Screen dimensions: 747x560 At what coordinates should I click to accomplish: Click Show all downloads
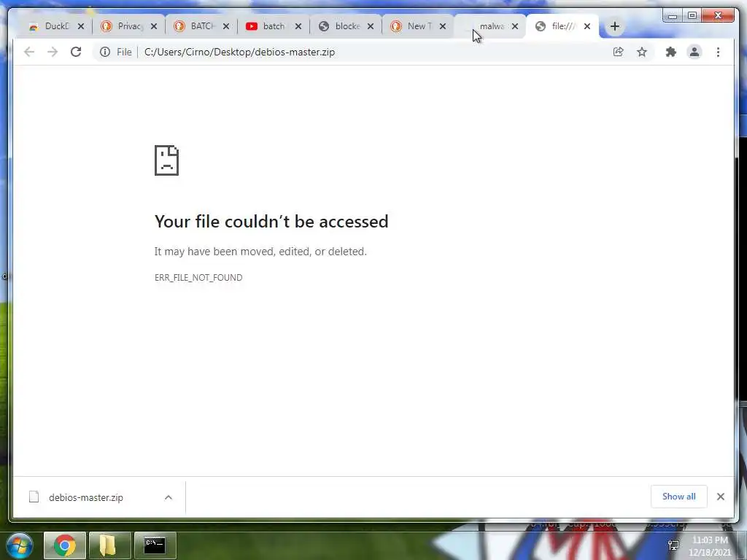679,497
